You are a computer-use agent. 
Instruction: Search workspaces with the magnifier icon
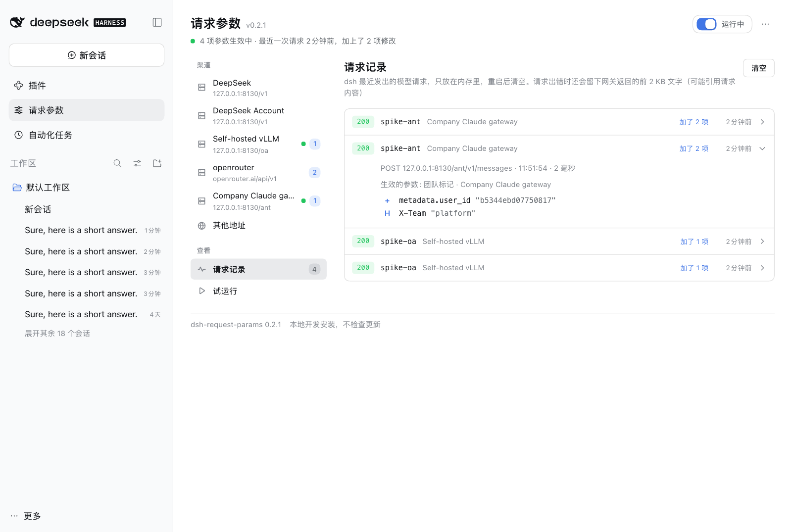pos(117,163)
